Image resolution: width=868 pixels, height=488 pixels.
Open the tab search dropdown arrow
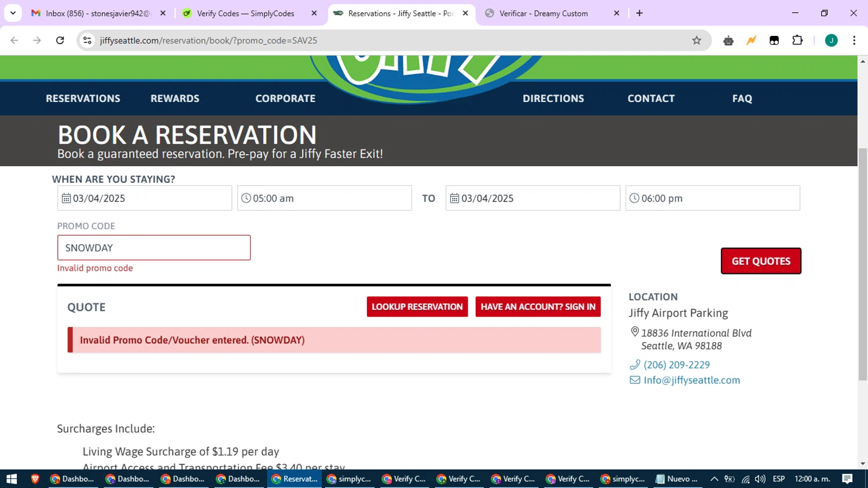pyautogui.click(x=13, y=13)
